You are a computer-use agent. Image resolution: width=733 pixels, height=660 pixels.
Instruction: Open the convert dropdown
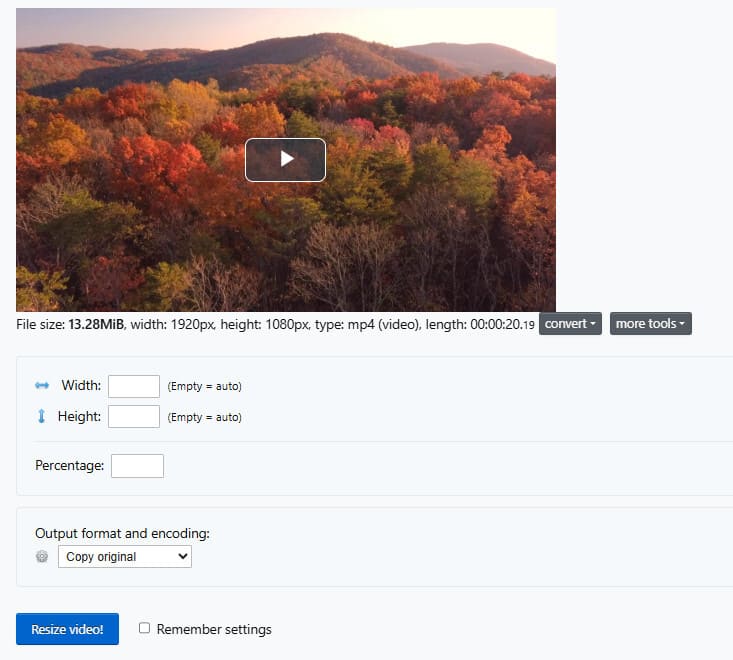(570, 323)
